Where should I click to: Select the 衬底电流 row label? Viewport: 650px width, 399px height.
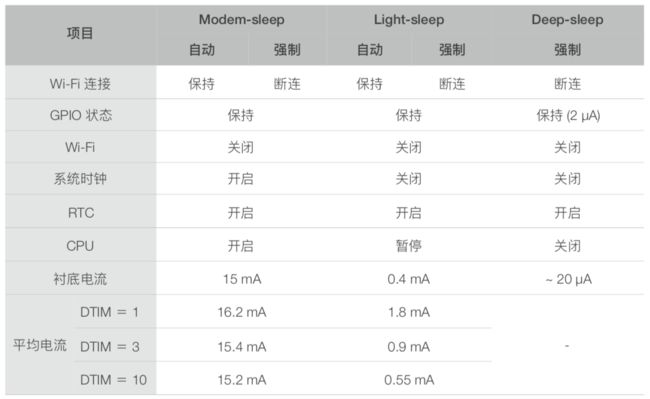80,279
